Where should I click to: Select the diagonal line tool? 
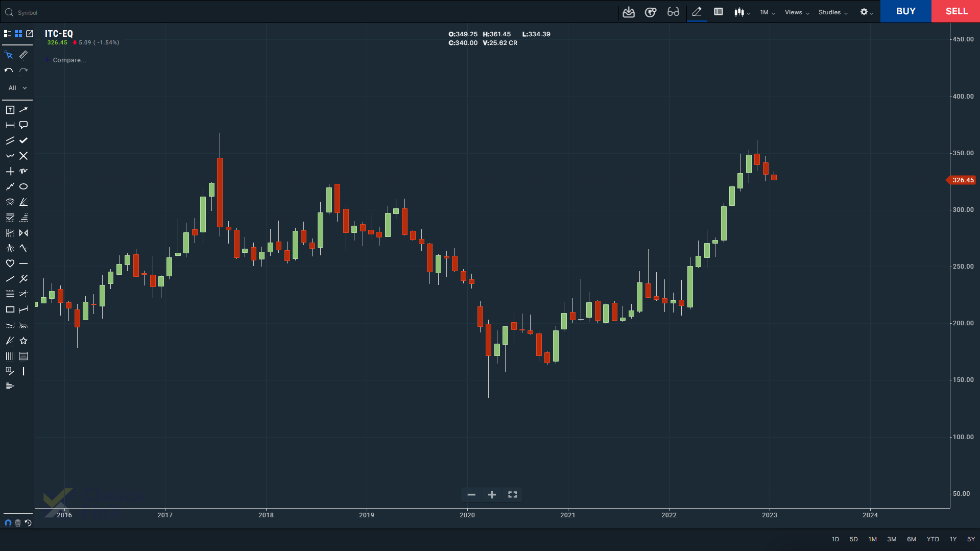point(10,279)
